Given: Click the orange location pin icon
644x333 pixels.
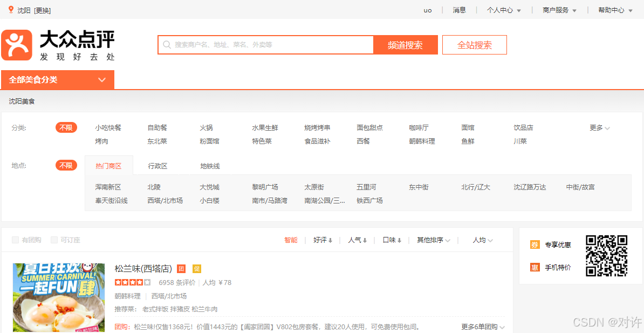Looking at the screenshot, I should click(x=11, y=9).
